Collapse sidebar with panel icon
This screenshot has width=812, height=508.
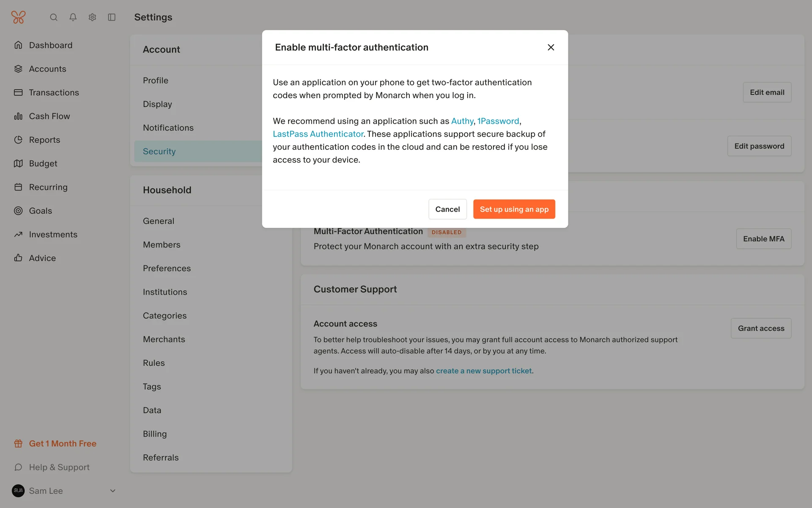pyautogui.click(x=112, y=17)
